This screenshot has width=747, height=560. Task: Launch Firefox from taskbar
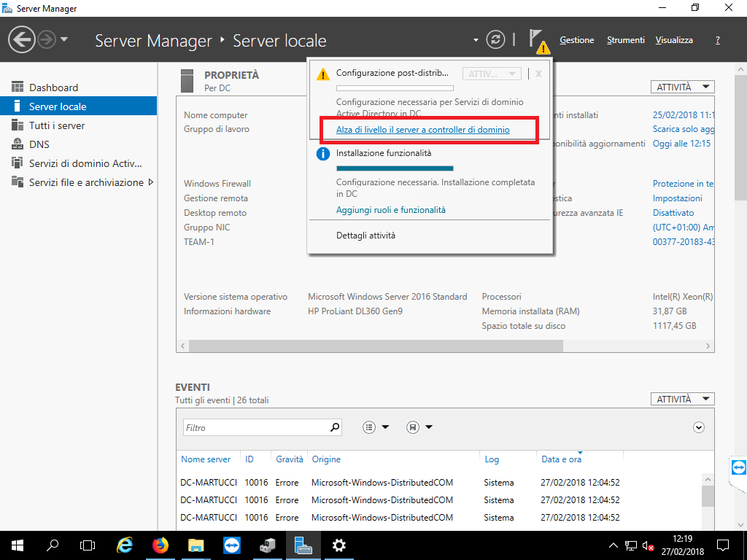pos(160,545)
